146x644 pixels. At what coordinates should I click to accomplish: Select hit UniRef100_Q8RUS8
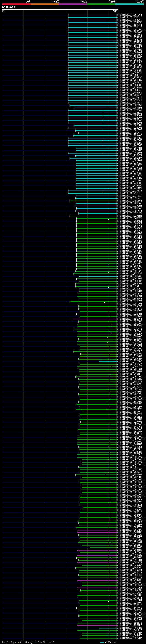pos(131,60)
